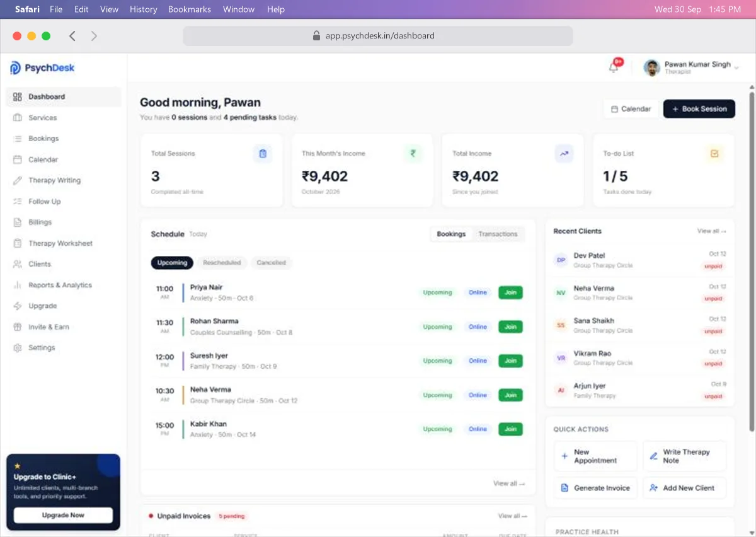Open Bookings in the sidebar
This screenshot has height=537, width=756.
click(63, 139)
